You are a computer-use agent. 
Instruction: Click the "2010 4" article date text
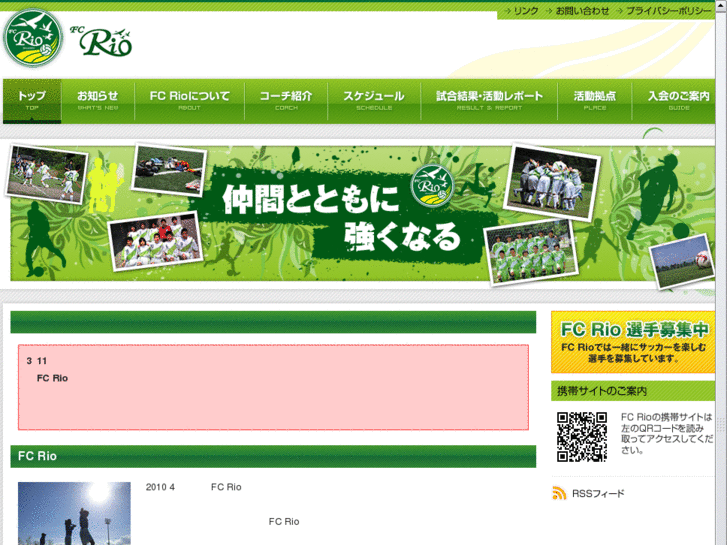point(160,487)
